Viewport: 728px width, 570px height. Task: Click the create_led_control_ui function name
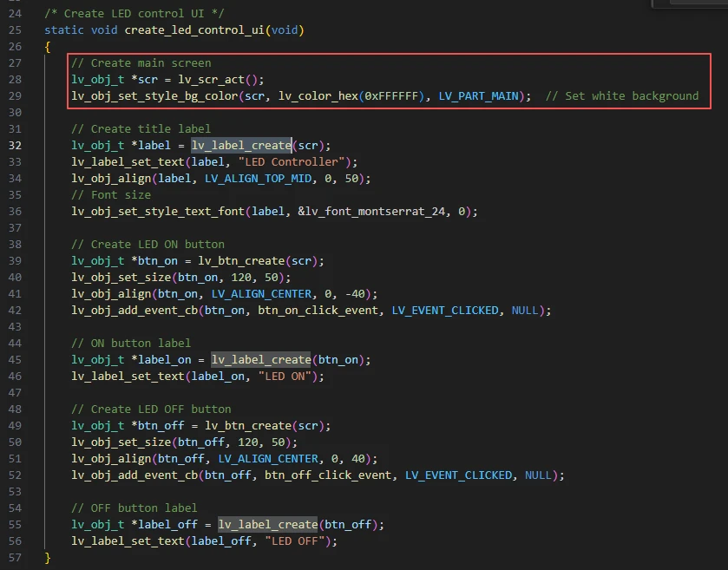tap(195, 30)
